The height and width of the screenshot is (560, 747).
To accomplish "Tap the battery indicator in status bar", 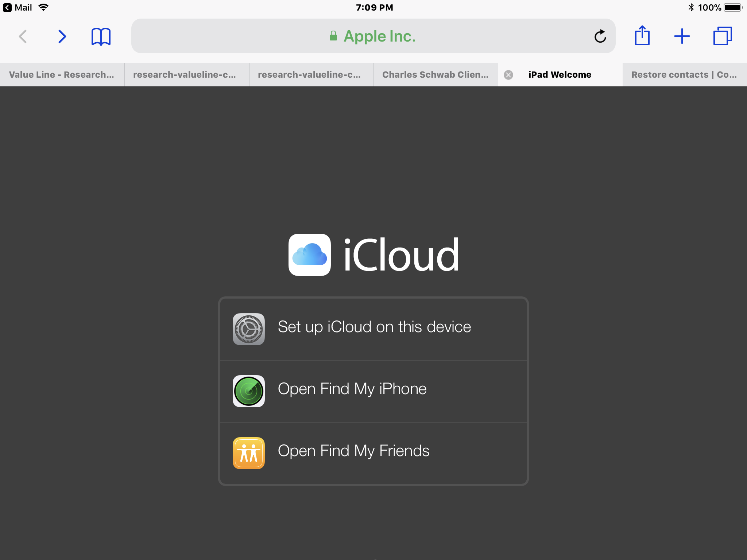I will click(733, 7).
